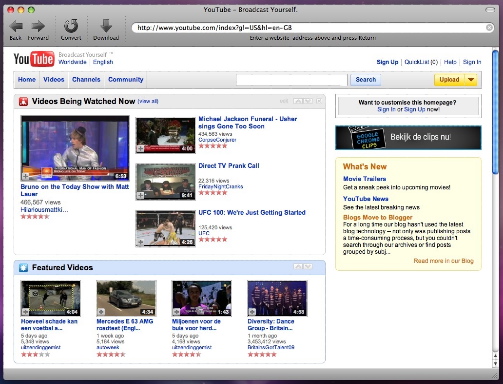
Task: Add Michael Jackson Funeral video to QuickList plus icon
Action: (x=140, y=149)
